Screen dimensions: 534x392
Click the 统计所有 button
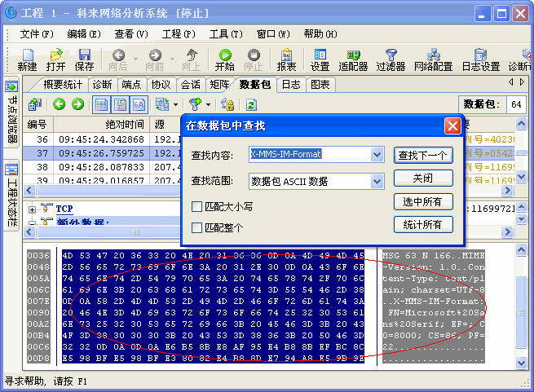[423, 224]
